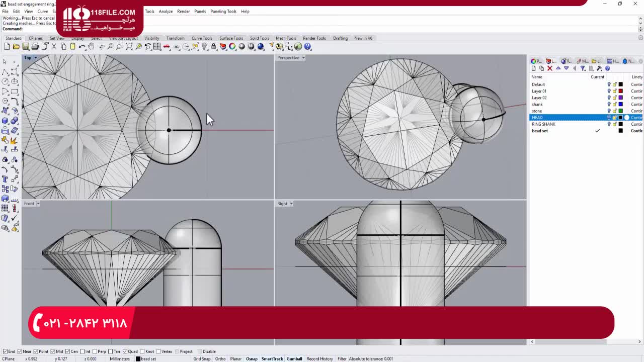
Task: Click the Save file icon in toolbar
Action: click(26, 47)
